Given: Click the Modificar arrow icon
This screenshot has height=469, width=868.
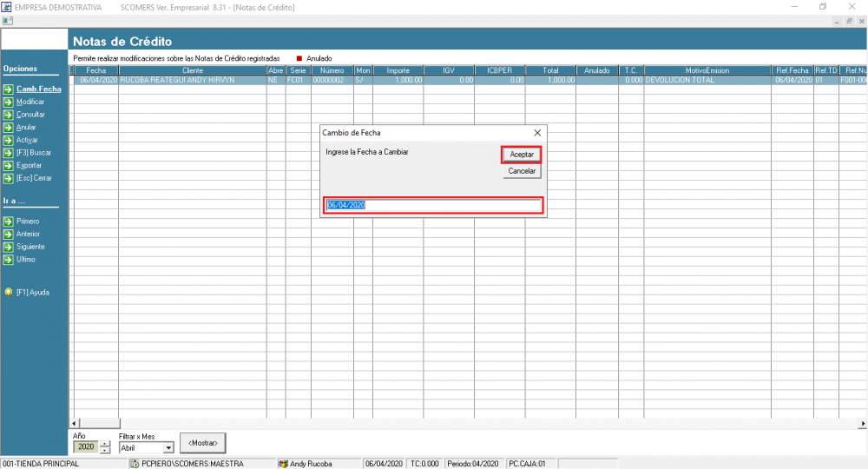Looking at the screenshot, I should pyautogui.click(x=9, y=102).
